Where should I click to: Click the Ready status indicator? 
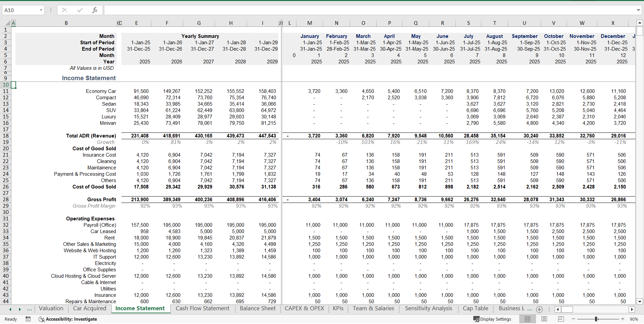pyautogui.click(x=11, y=319)
